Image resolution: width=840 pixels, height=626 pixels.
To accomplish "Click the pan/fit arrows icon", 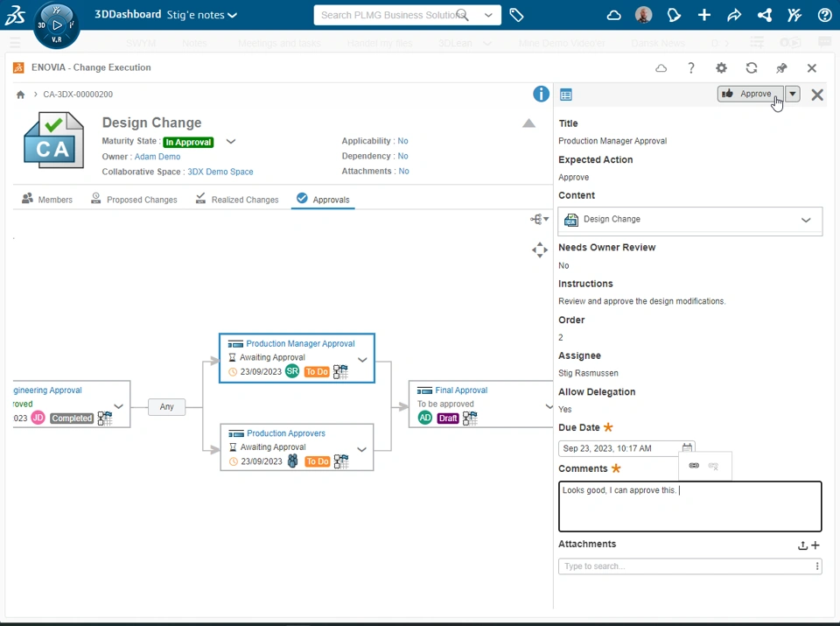I will 540,250.
